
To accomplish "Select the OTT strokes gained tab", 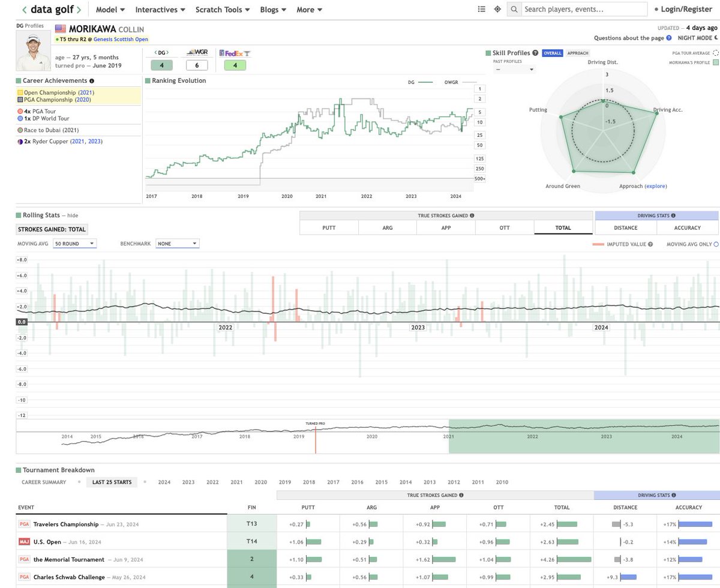I will coord(504,227).
